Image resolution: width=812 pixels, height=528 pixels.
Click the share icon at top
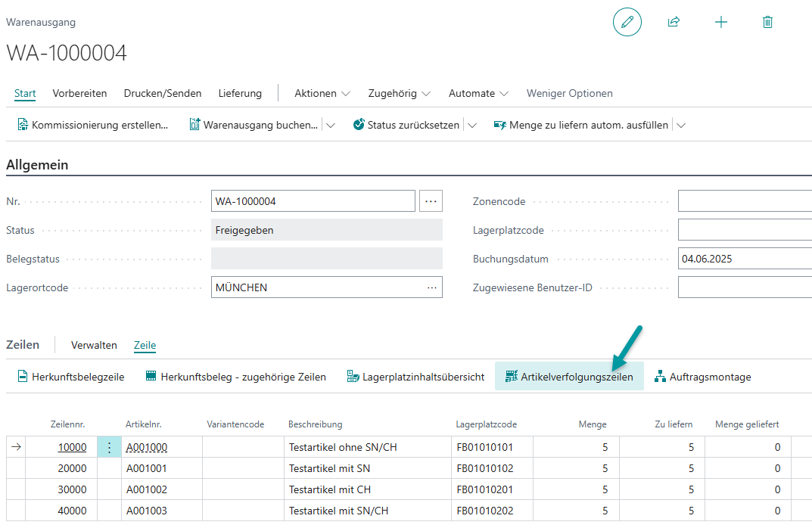tap(674, 23)
